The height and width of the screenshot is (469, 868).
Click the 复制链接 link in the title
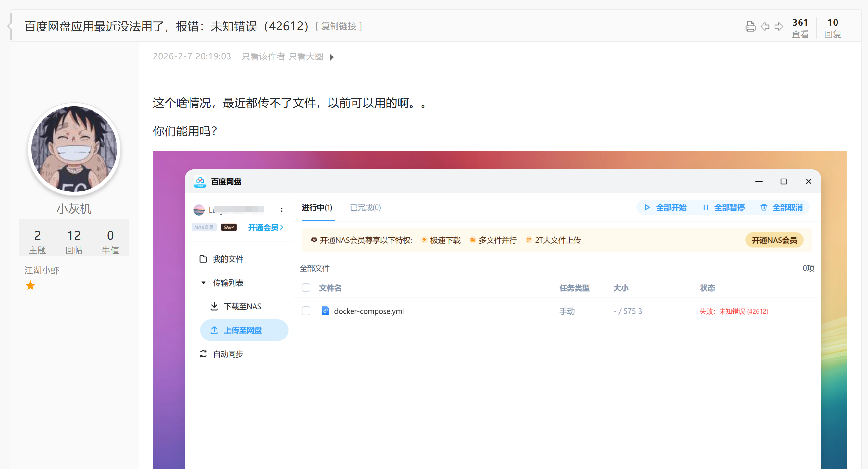(x=339, y=26)
